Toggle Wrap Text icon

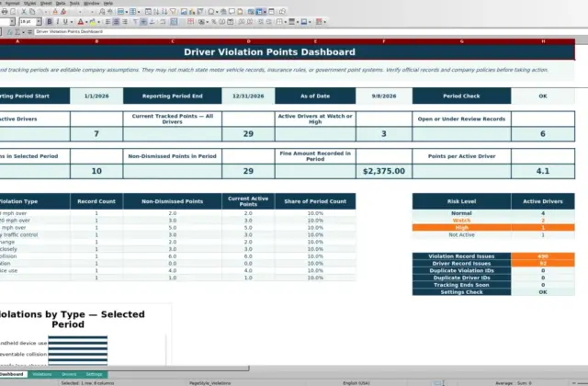click(163, 22)
